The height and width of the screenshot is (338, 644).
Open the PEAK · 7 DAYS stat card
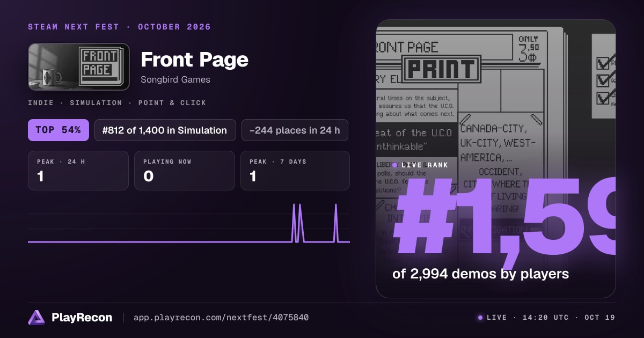(295, 171)
